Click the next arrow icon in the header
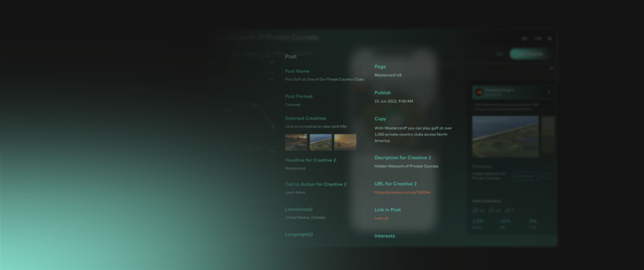Image resolution: width=644 pixels, height=270 pixels. click(538, 38)
